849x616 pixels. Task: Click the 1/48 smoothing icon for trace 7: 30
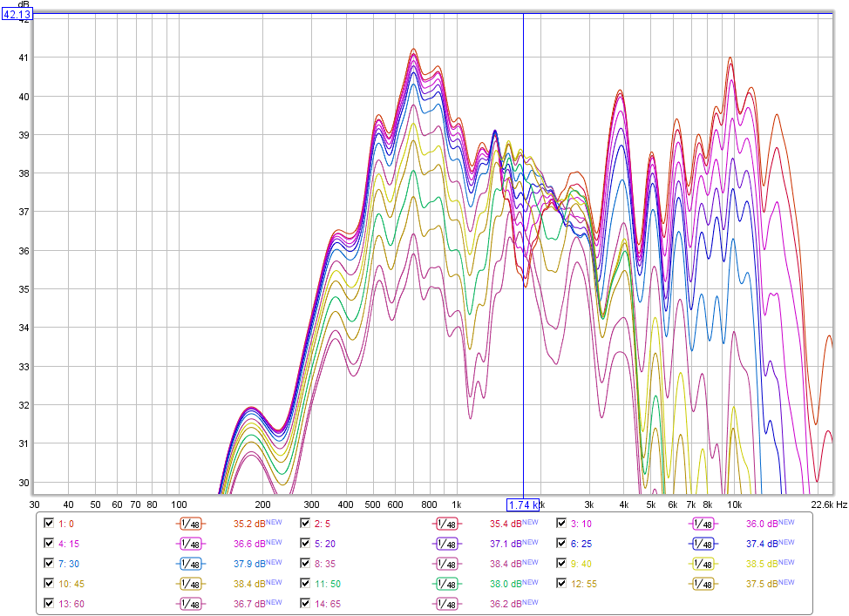pyautogui.click(x=190, y=564)
